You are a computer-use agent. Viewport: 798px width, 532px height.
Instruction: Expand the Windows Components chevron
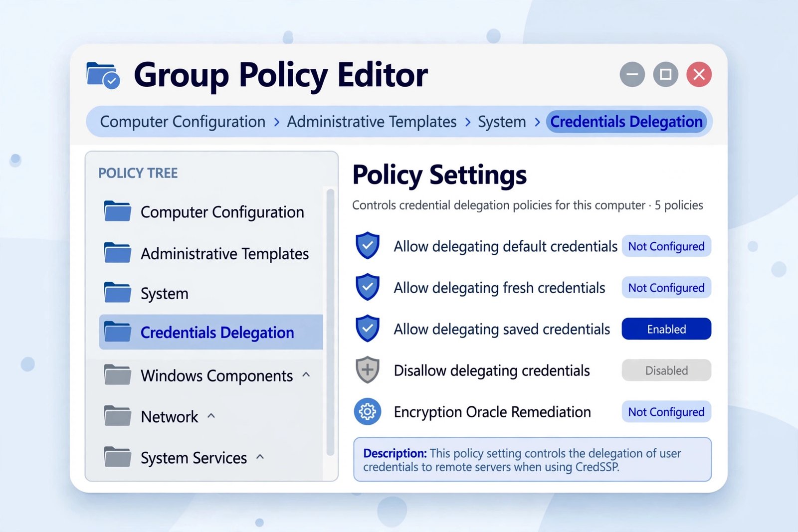click(306, 374)
